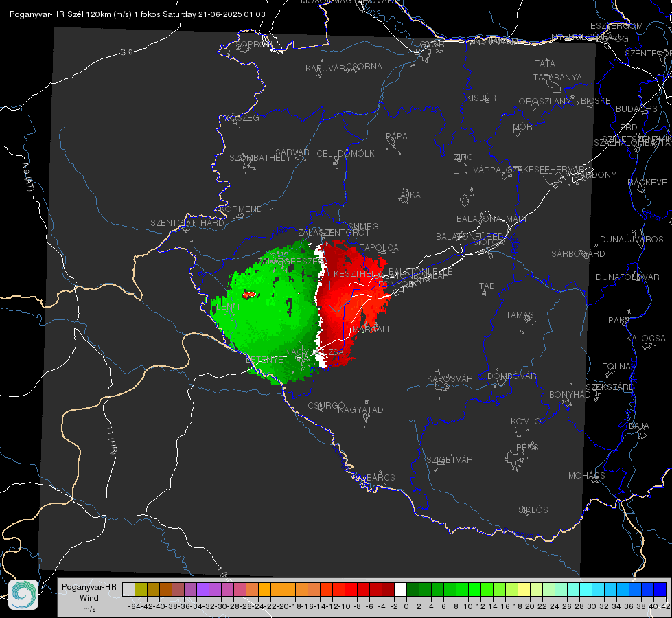Click the MOHÁCS city label
The height and width of the screenshot is (618, 672).
coord(587,476)
